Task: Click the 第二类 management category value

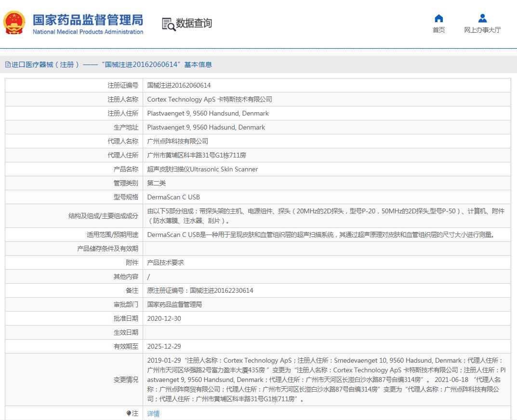Action: tap(156, 183)
